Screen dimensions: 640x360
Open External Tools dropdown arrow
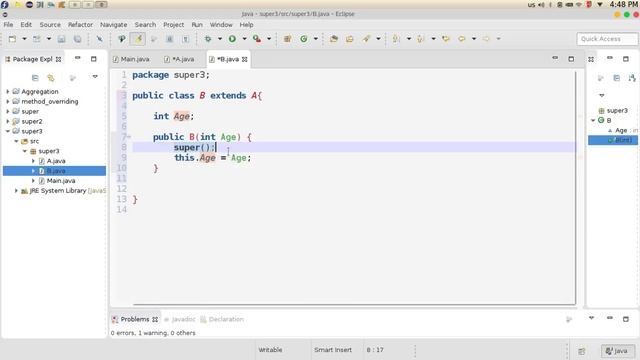coord(269,39)
